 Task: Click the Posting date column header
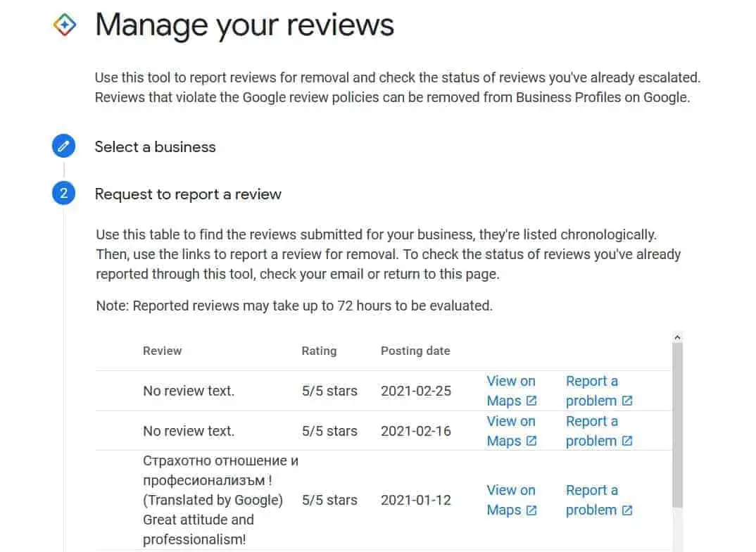[x=415, y=351]
